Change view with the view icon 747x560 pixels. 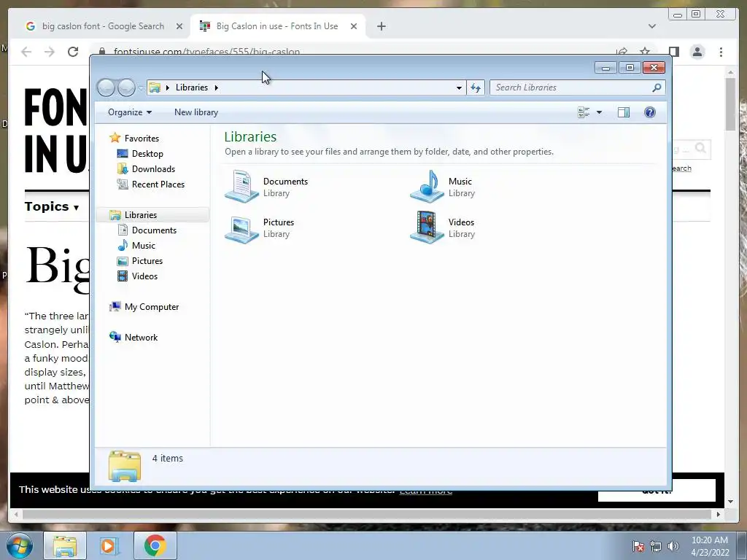pos(584,112)
